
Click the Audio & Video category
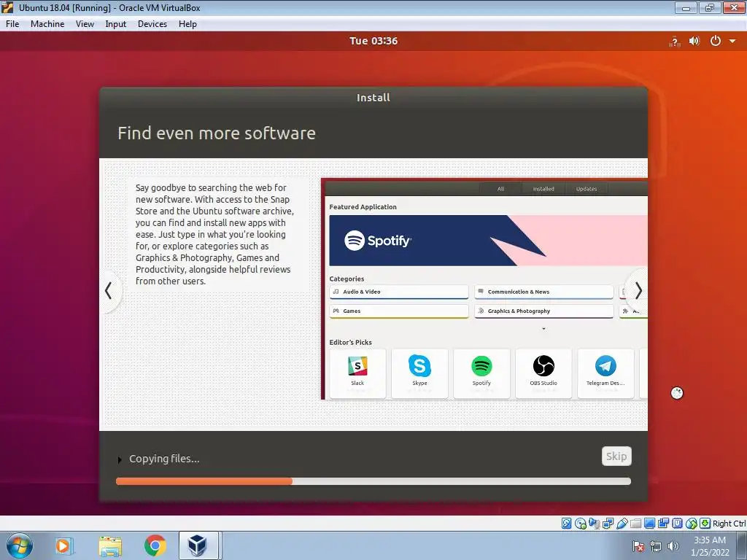(399, 292)
